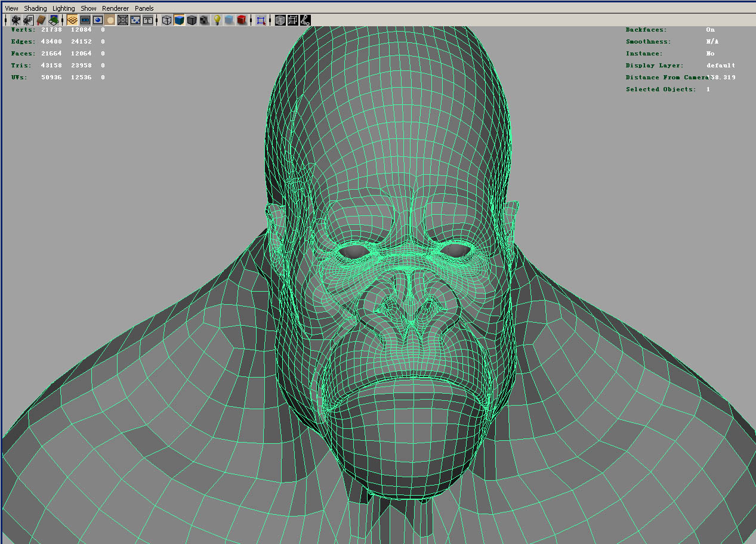Click the Instance value "No"
Image resolution: width=756 pixels, height=544 pixels.
(711, 54)
